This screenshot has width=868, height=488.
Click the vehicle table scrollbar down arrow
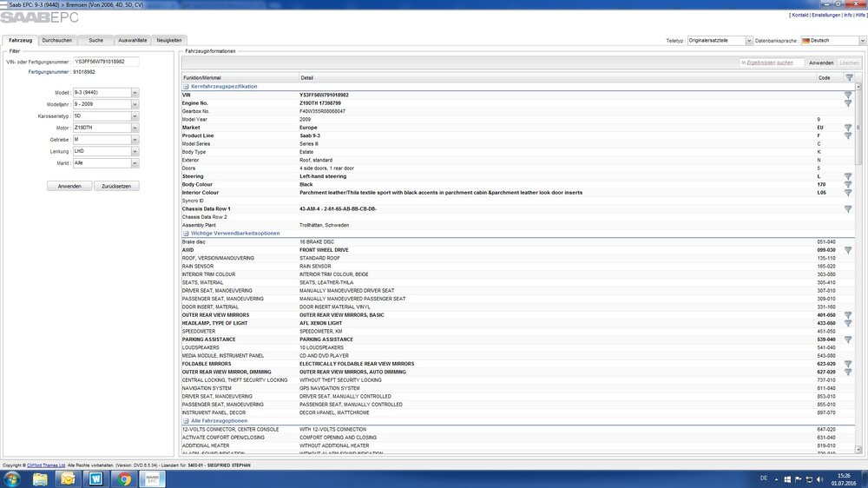pyautogui.click(x=858, y=450)
